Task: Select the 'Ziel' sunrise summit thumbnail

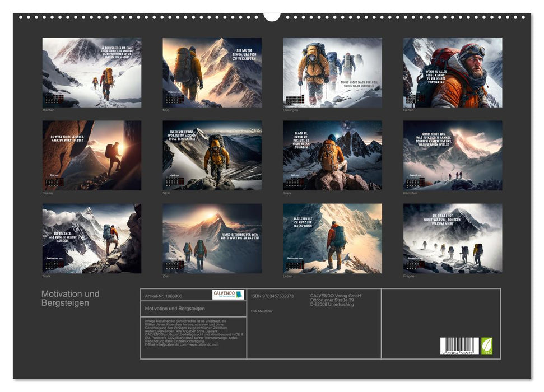Action: [212, 238]
